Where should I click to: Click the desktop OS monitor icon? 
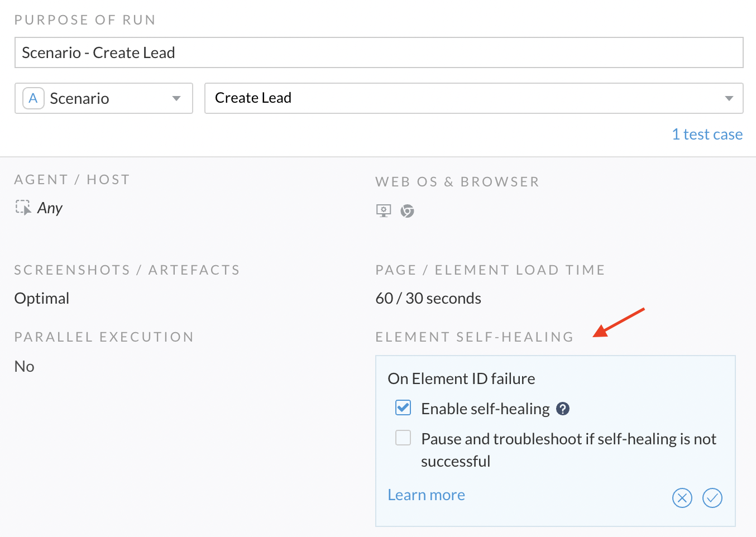tap(384, 211)
